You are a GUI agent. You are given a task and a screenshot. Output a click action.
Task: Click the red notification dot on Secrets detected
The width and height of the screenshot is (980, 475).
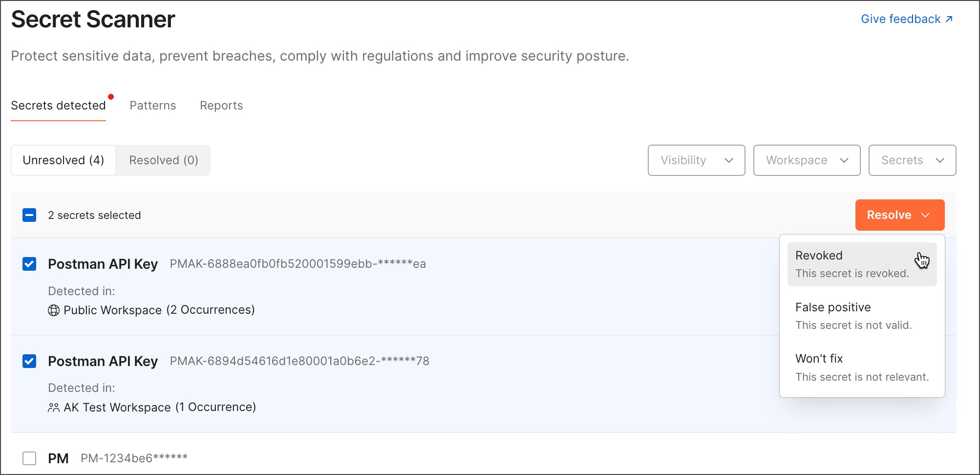[111, 96]
